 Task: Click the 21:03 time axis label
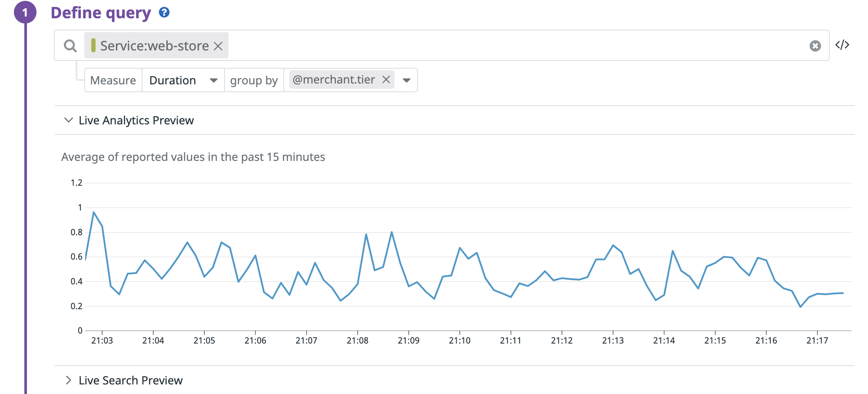pos(102,341)
